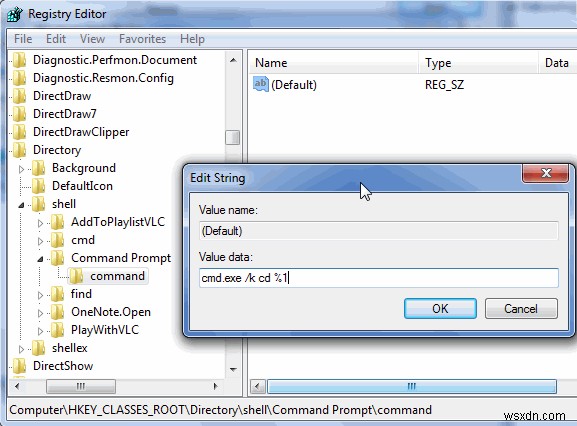Close the Edit String dialog
Image resolution: width=577 pixels, height=426 pixels.
[545, 173]
